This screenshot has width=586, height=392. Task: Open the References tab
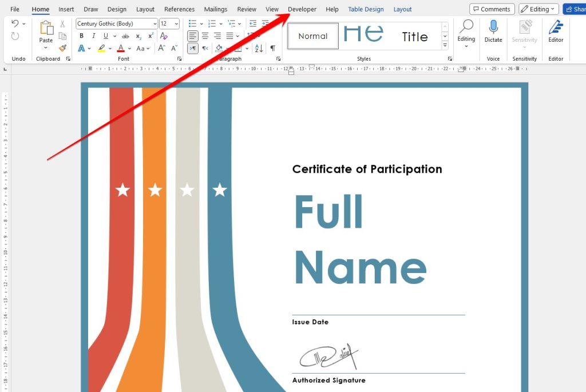click(x=179, y=9)
